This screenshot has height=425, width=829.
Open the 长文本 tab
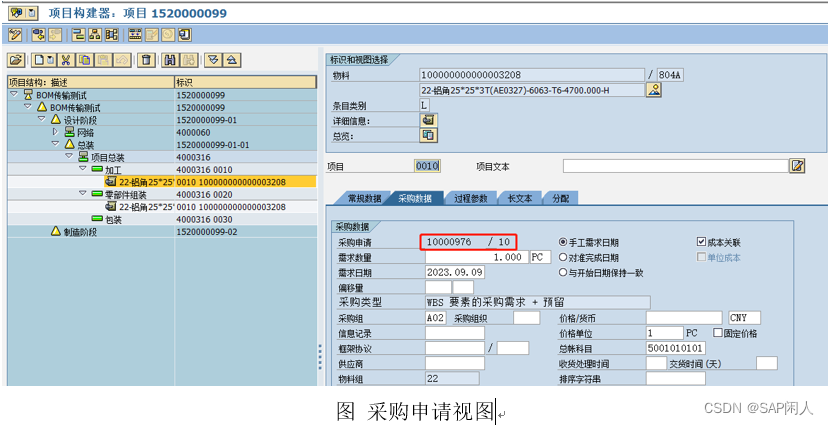pos(520,198)
